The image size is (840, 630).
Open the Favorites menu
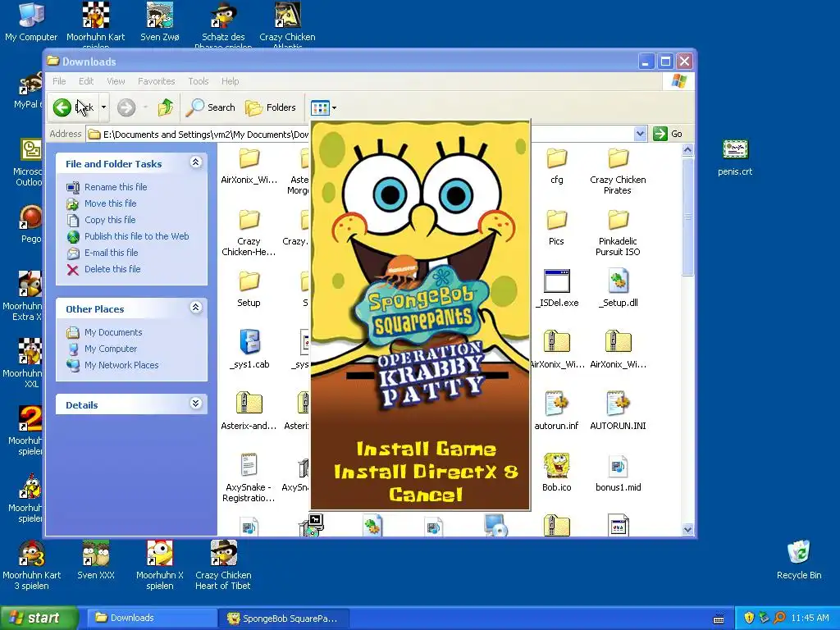157,81
